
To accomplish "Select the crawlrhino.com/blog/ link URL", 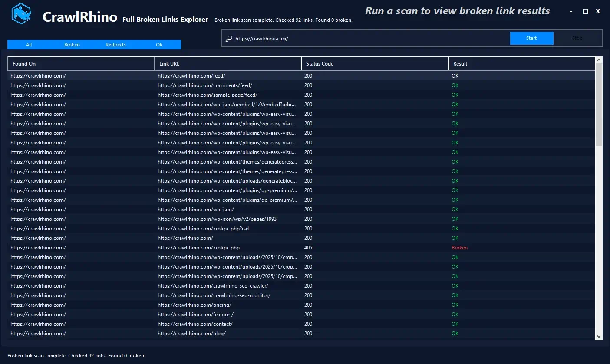I will (x=191, y=334).
